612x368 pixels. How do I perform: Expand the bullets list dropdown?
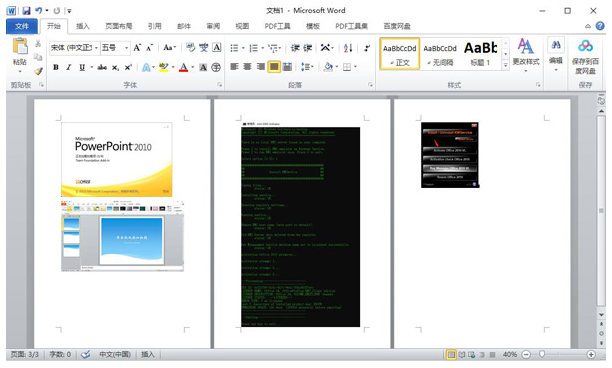click(243, 48)
